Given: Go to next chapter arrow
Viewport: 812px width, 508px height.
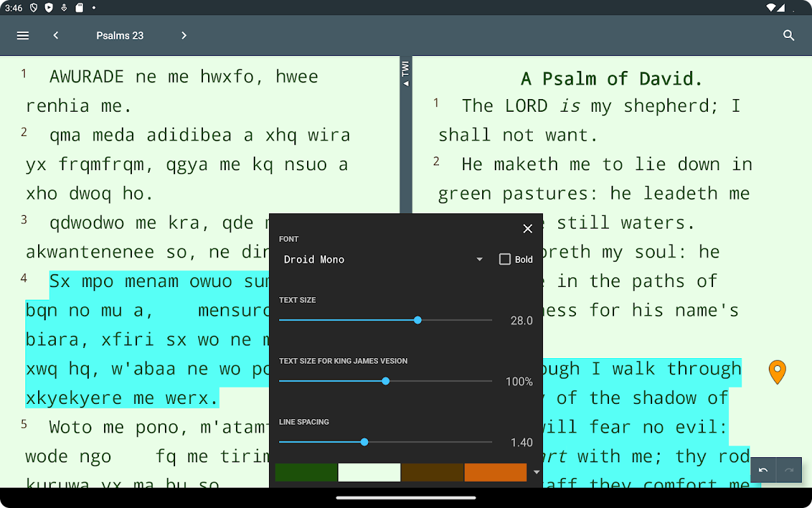Looking at the screenshot, I should (184, 36).
